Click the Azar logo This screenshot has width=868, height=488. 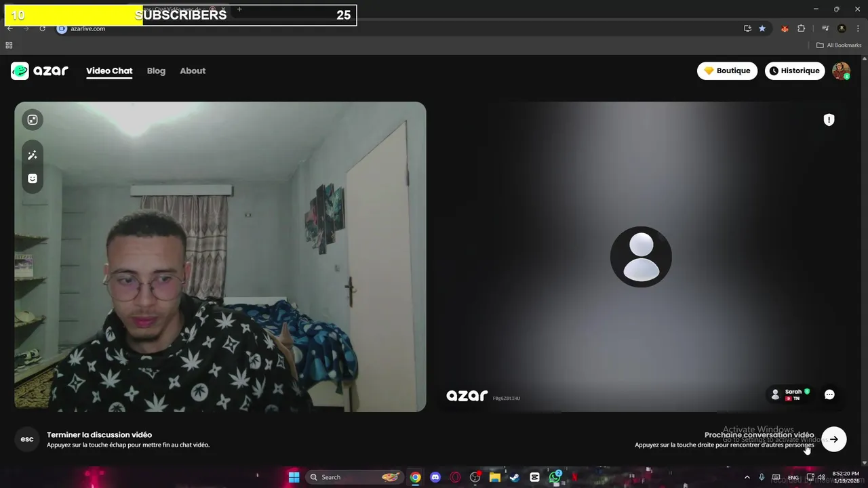pyautogui.click(x=39, y=71)
